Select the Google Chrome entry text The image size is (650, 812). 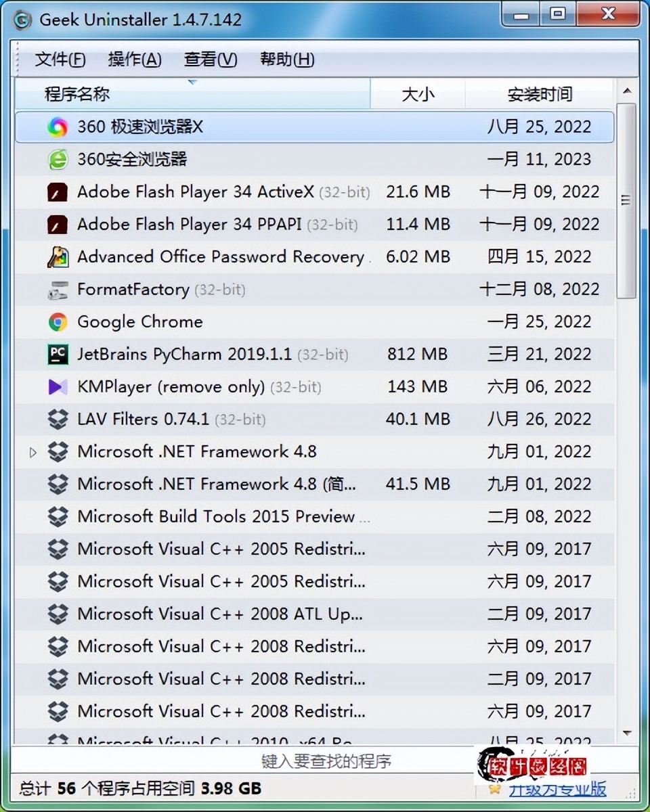click(x=140, y=322)
